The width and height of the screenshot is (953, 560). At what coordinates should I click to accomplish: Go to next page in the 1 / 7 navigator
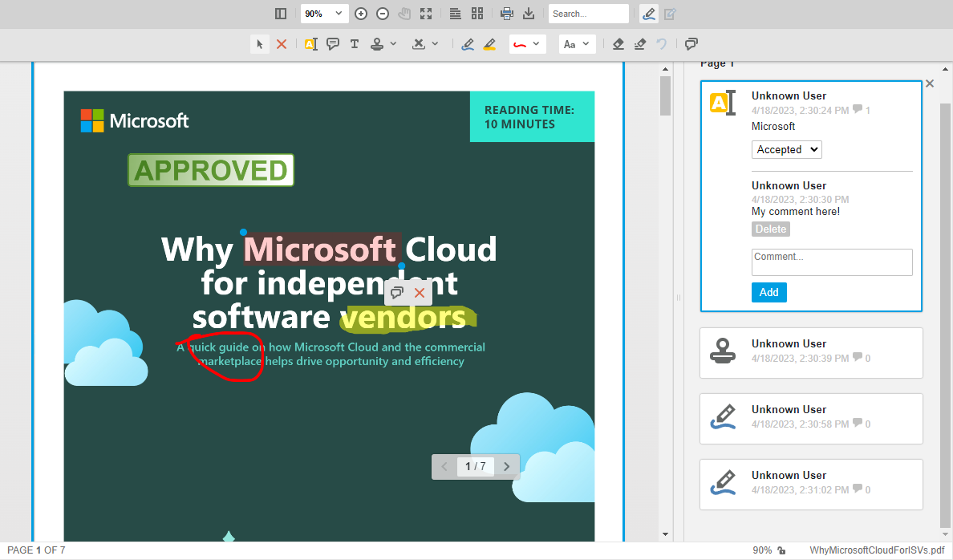(x=506, y=466)
